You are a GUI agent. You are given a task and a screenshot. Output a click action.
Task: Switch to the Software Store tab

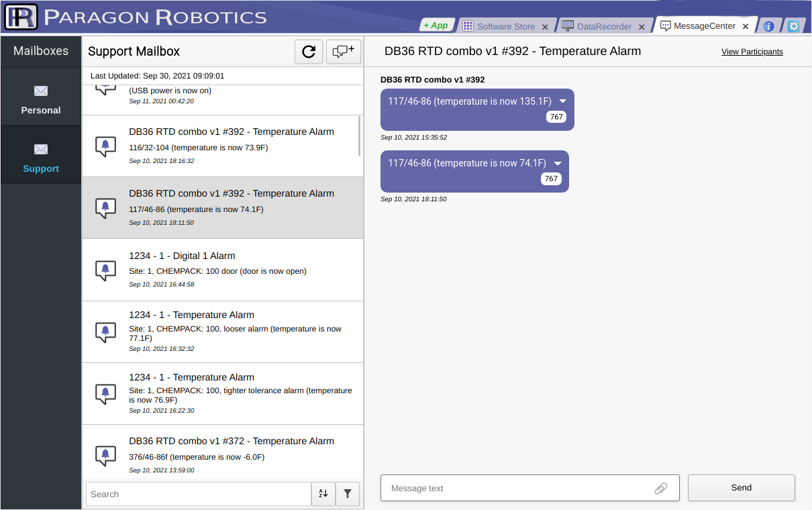(x=506, y=26)
